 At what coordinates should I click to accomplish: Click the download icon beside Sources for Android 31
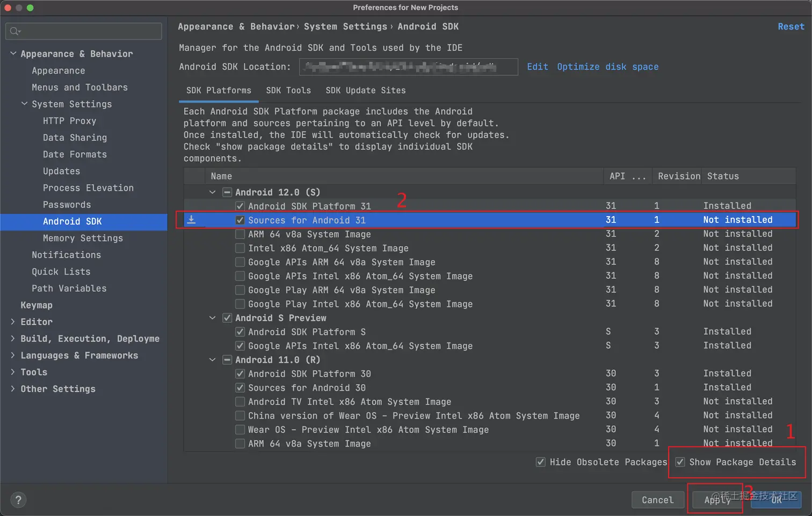tap(191, 219)
